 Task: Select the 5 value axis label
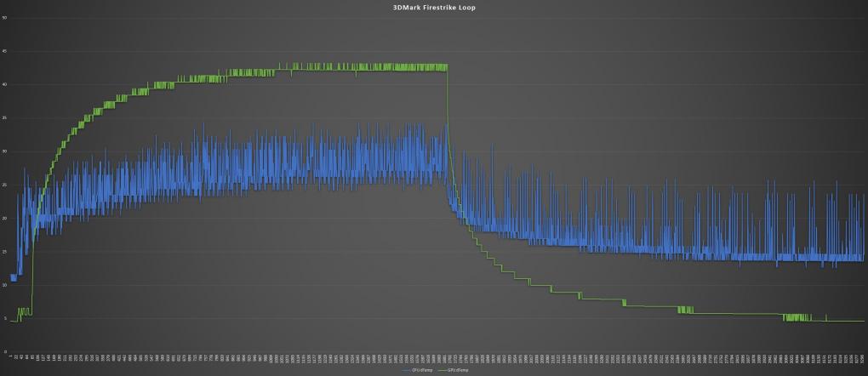tap(5, 318)
